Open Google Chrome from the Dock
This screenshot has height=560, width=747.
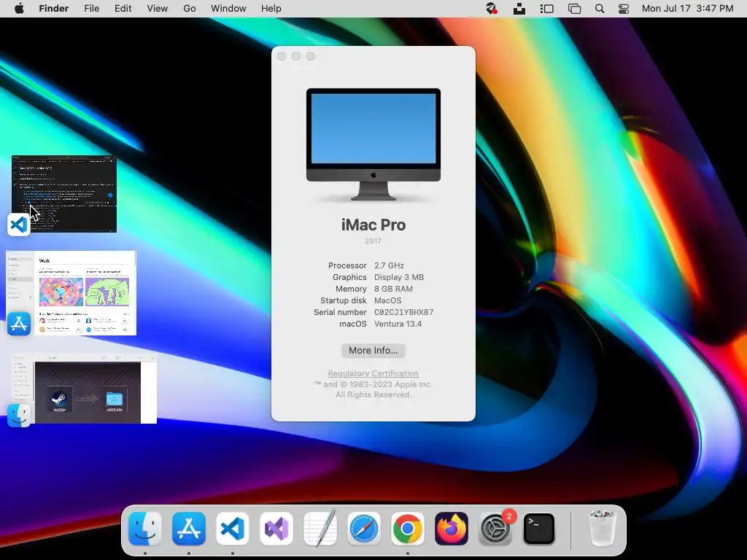coord(408,529)
